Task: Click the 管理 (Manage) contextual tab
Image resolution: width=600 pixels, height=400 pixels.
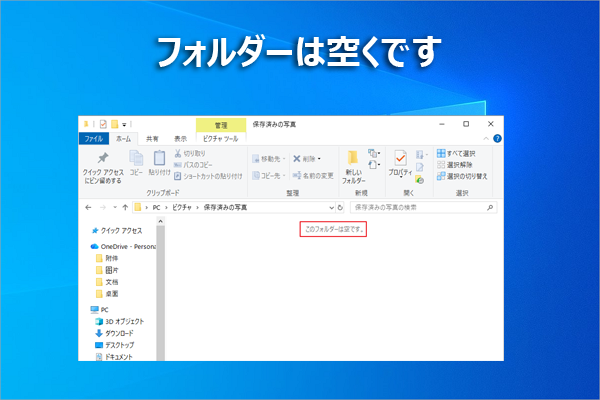Action: (221, 125)
